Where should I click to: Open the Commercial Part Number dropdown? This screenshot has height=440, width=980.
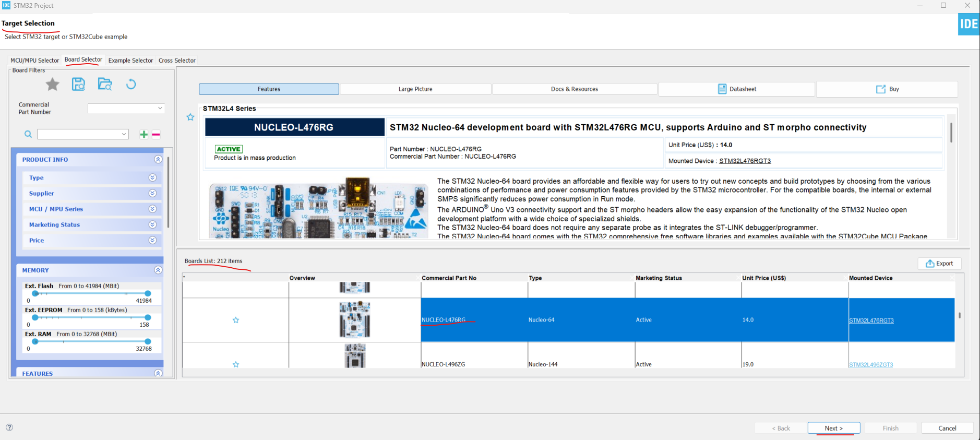point(126,108)
